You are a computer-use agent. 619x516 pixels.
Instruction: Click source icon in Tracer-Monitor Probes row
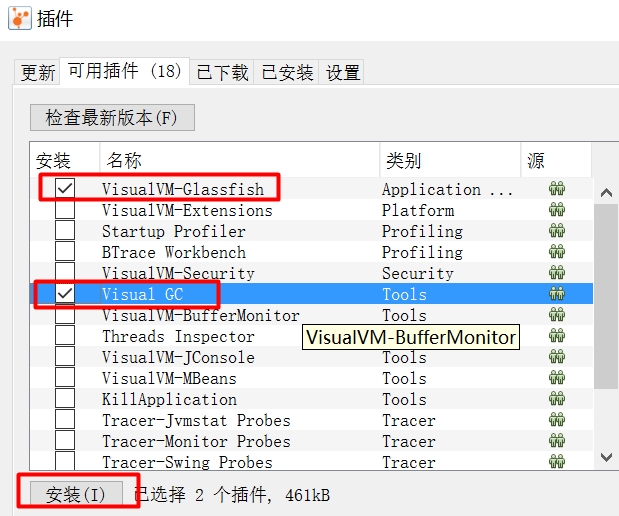[x=557, y=441]
